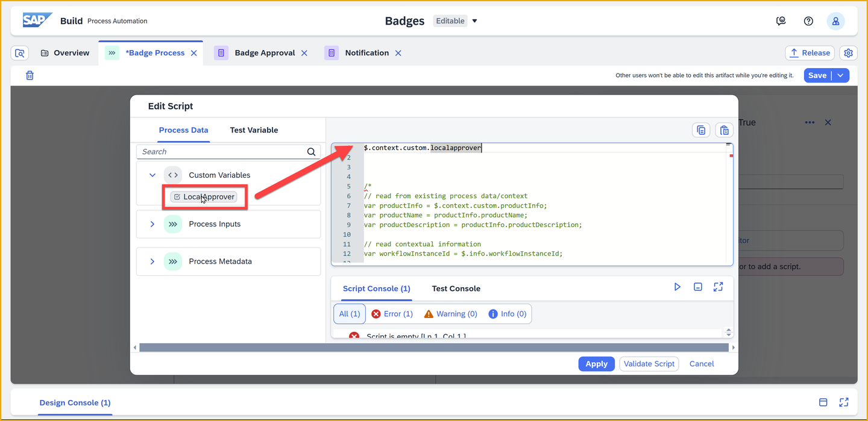Open the feedback chat icon in header

coord(781,21)
